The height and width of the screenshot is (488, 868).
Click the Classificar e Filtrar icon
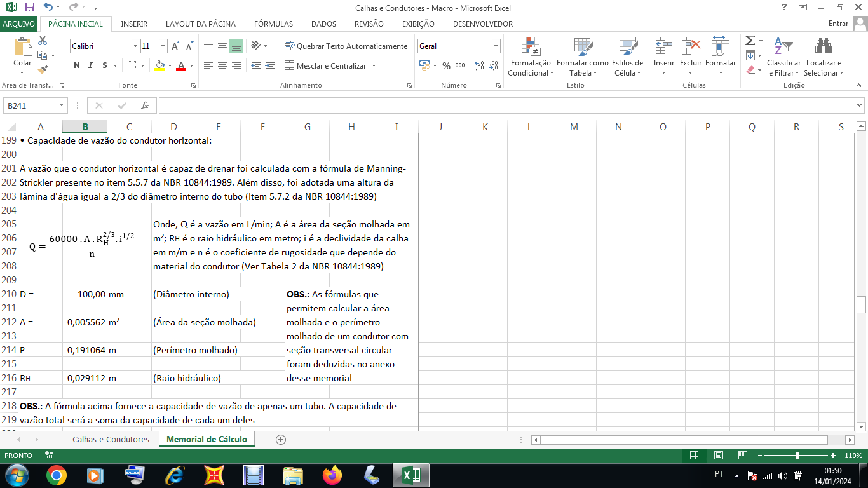tap(783, 57)
